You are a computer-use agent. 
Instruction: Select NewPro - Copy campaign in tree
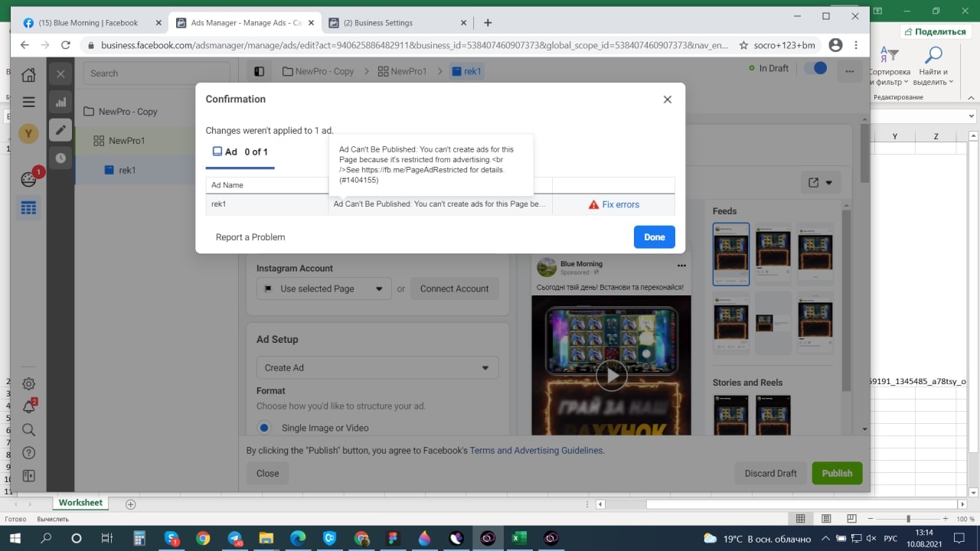(128, 112)
